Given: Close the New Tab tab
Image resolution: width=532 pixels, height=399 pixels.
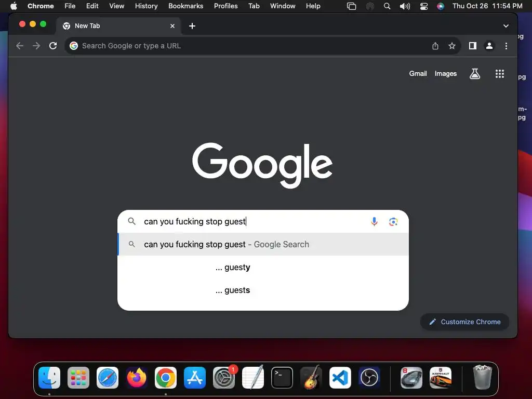Looking at the screenshot, I should (x=172, y=26).
